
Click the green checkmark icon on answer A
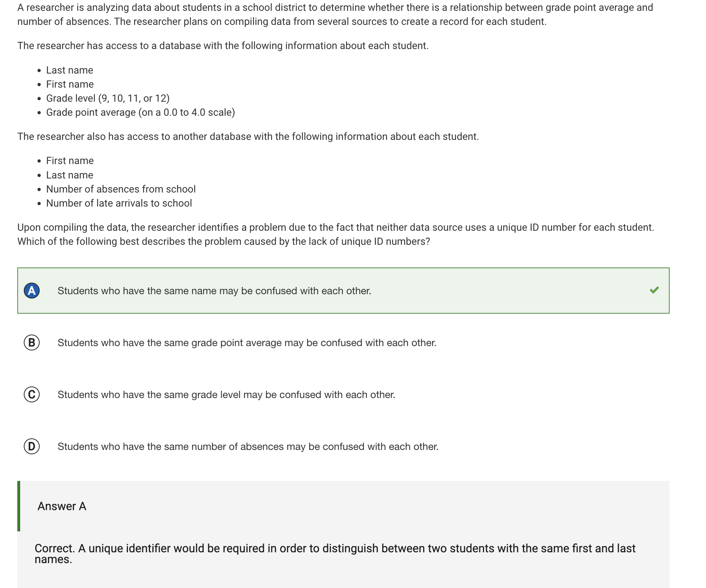654,290
